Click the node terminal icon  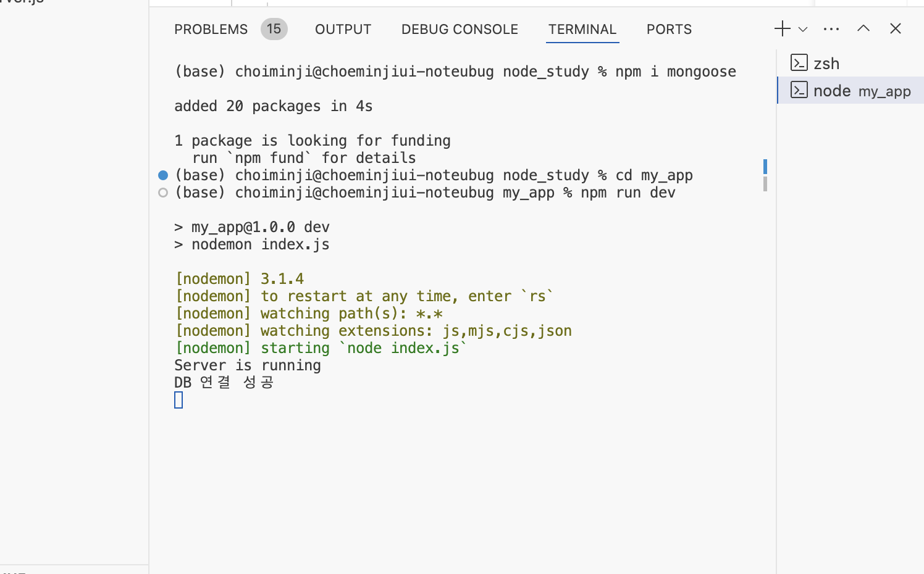pyautogui.click(x=799, y=90)
